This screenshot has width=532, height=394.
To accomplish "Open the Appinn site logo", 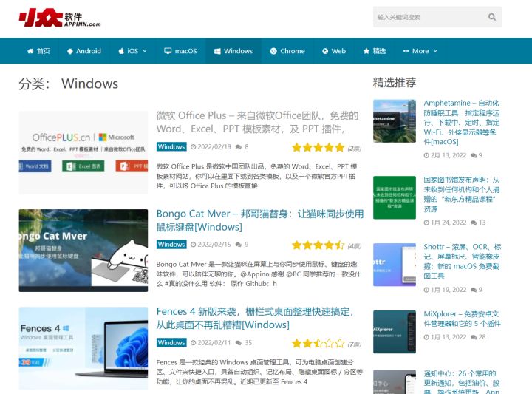I will click(x=60, y=18).
